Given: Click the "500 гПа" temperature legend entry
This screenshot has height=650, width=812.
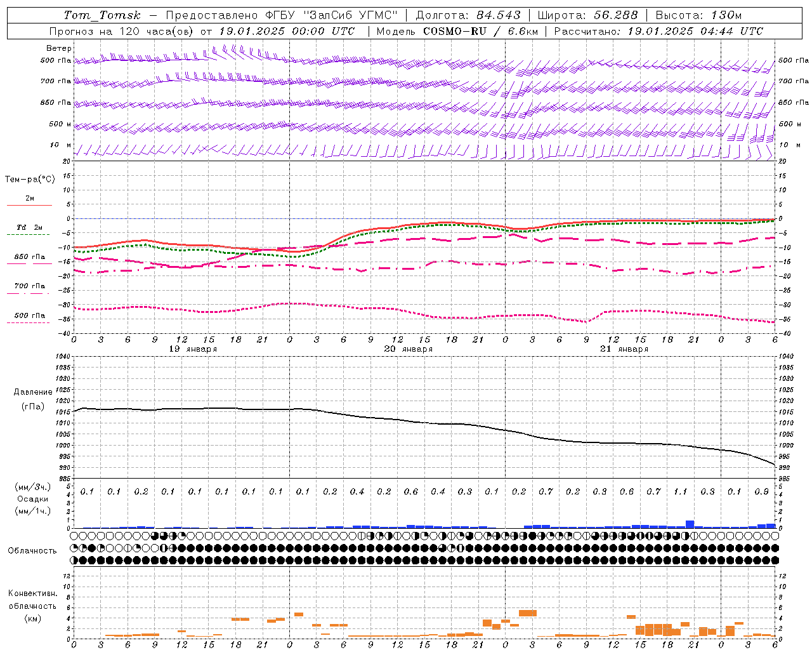Looking at the screenshot, I should click(x=29, y=315).
